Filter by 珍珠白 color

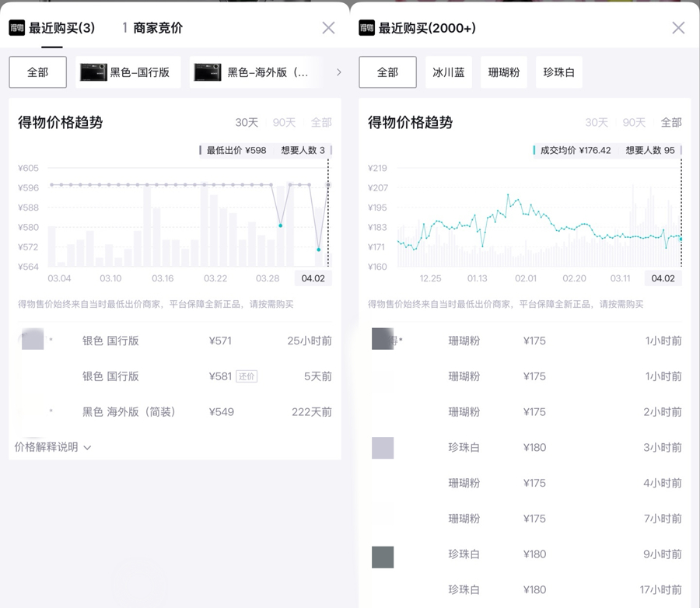point(559,72)
